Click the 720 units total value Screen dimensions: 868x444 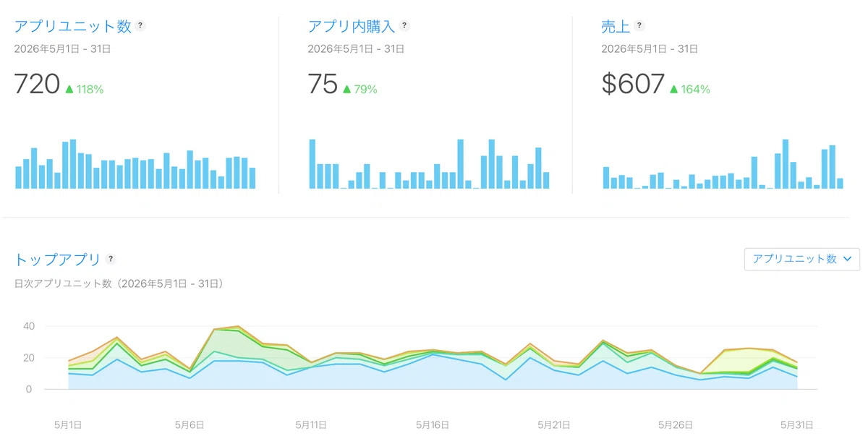click(x=37, y=84)
